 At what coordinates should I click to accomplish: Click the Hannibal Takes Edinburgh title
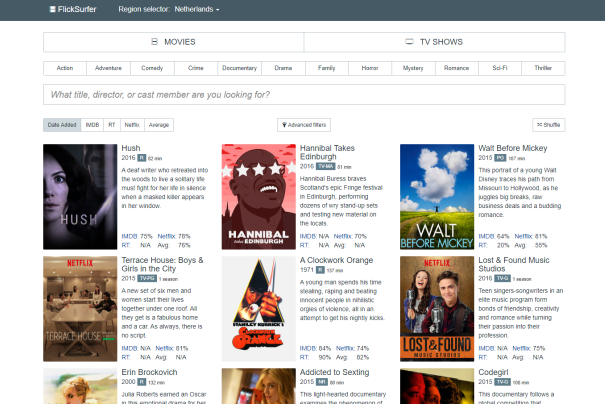tap(327, 152)
